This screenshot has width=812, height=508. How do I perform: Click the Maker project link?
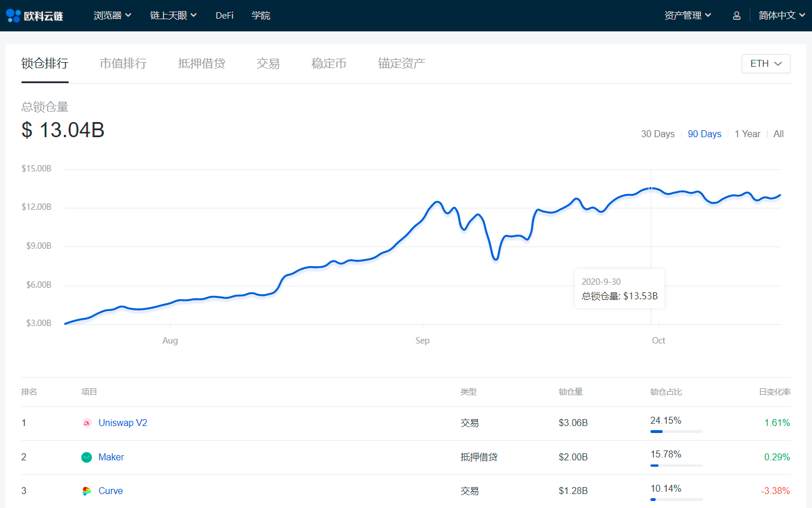coord(111,457)
